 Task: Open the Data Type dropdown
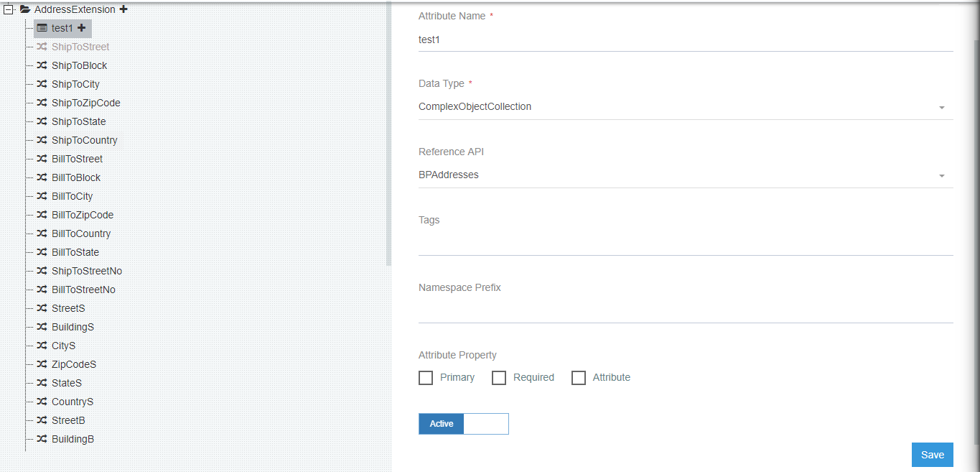tap(941, 106)
